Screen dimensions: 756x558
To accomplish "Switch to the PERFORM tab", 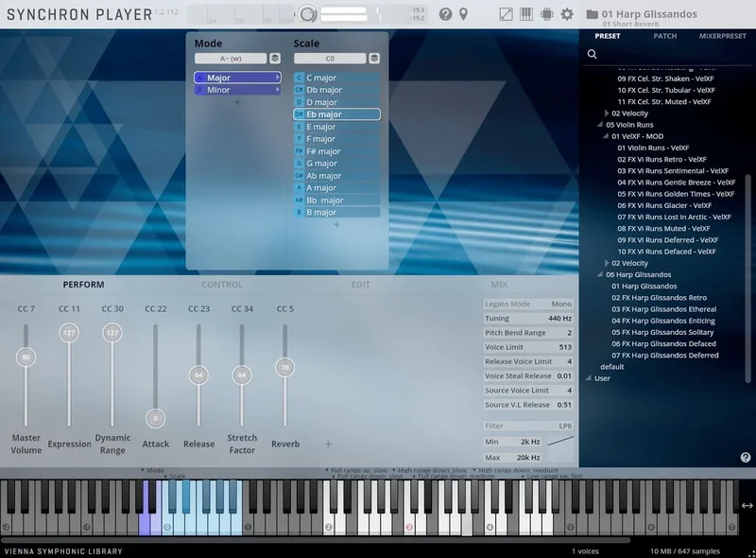I will tap(83, 285).
